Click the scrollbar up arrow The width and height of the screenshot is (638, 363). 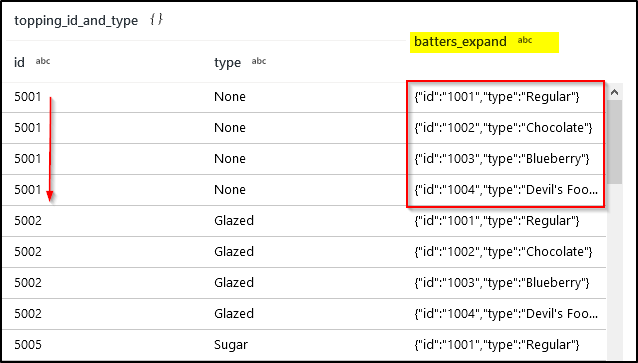click(614, 92)
